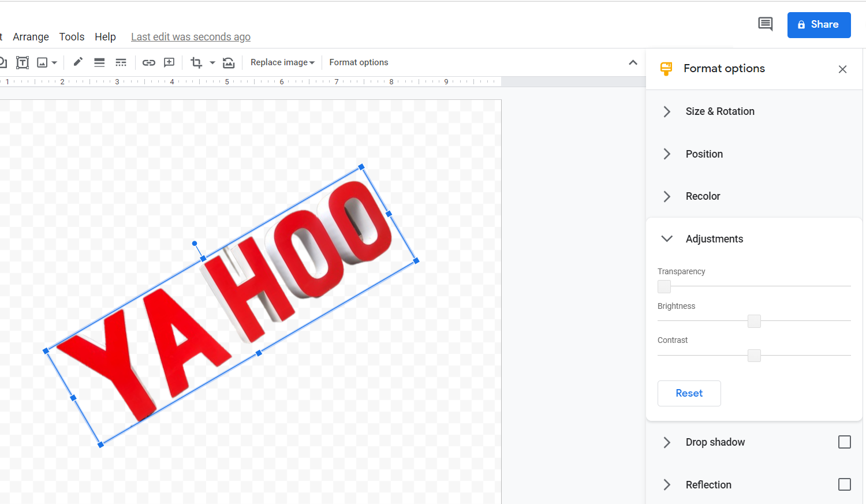The height and width of the screenshot is (504, 866).
Task: Enable the Reflection checkbox
Action: coord(845,484)
